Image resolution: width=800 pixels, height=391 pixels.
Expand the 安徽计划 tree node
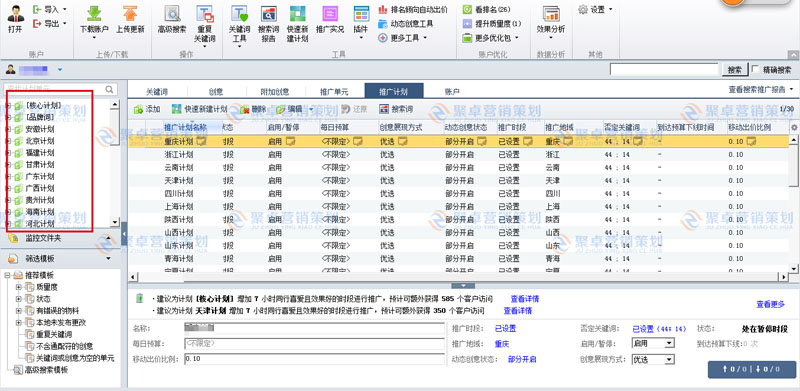(x=8, y=129)
